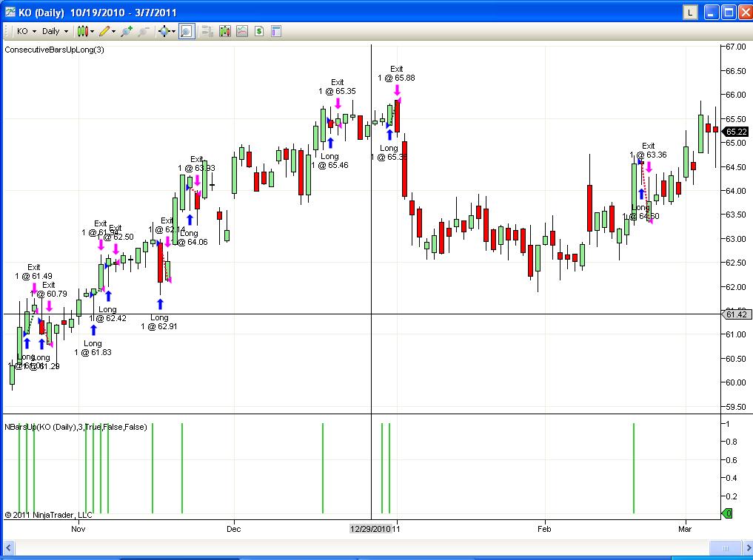The width and height of the screenshot is (753, 560).
Task: Click the 65.22 current price marker
Action: click(735, 132)
